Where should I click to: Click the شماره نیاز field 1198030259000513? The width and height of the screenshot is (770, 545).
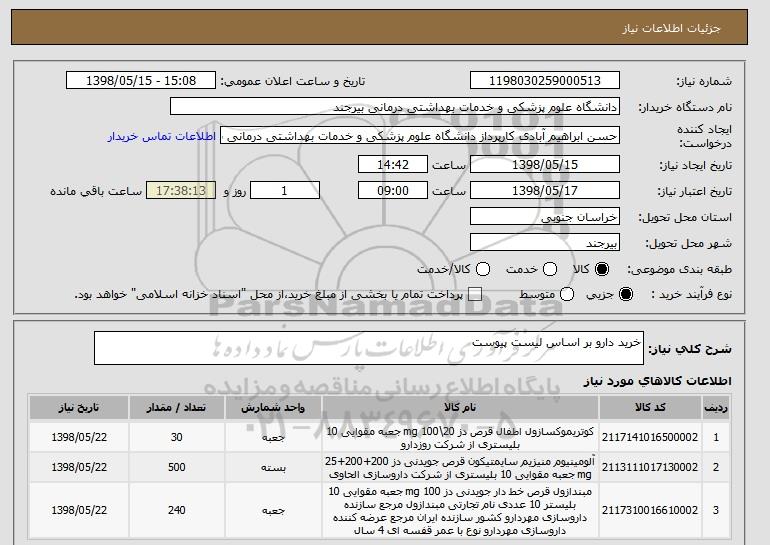coord(545,81)
